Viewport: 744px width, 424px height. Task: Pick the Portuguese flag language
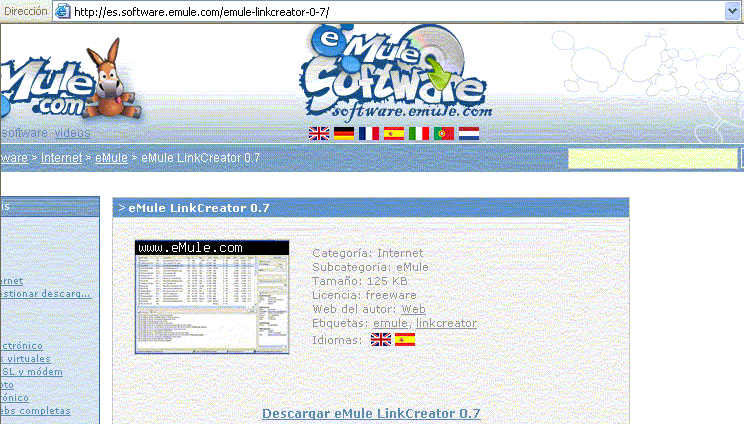[x=444, y=134]
